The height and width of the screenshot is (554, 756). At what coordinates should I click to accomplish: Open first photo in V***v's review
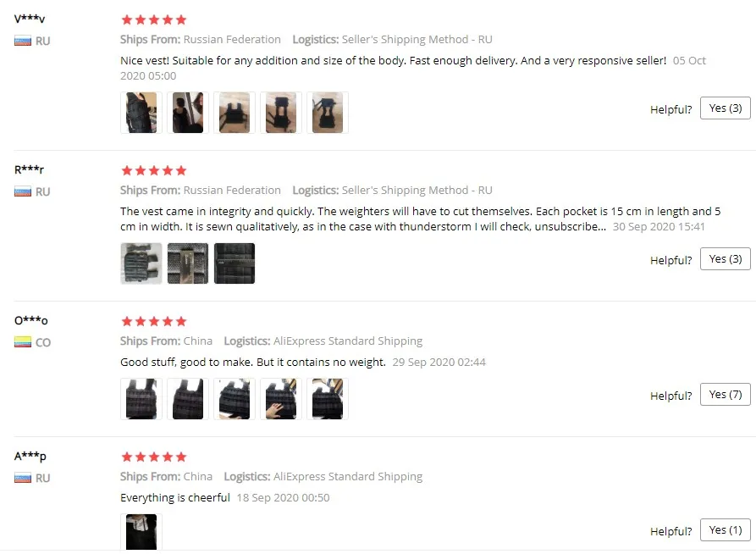pyautogui.click(x=141, y=113)
